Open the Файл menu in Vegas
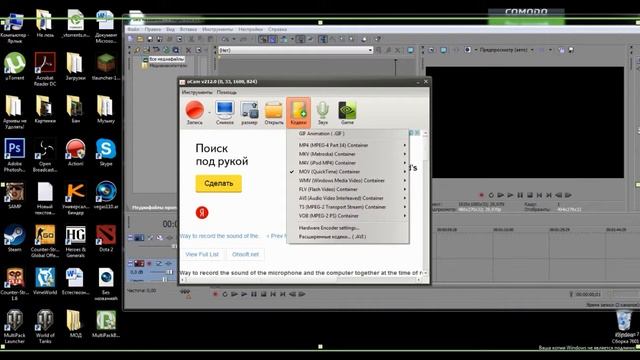Screen dimensions: 640x360 pos(133,29)
